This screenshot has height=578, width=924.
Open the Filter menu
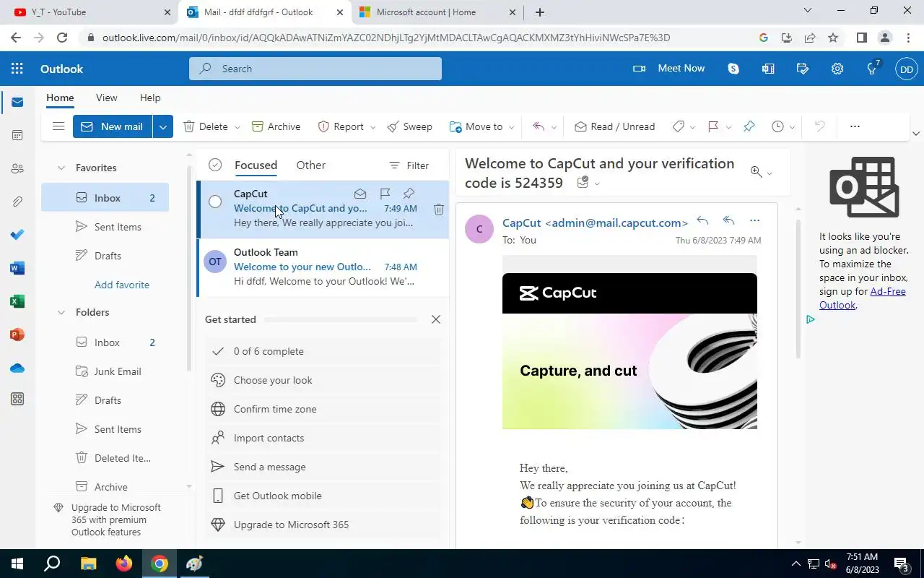tap(409, 165)
